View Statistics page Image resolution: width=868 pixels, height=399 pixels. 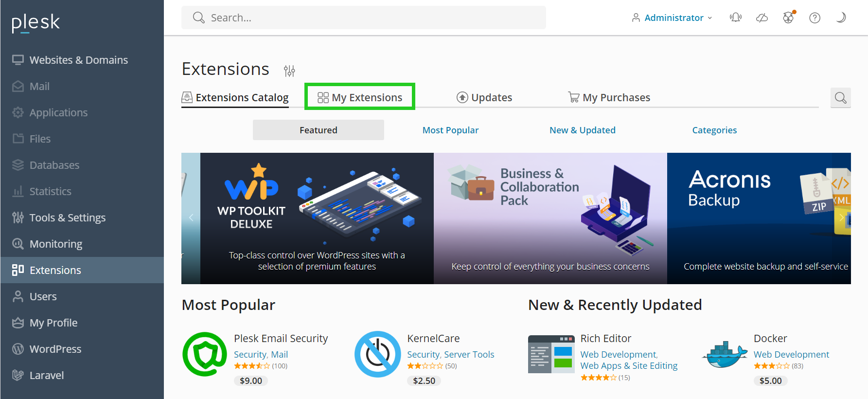point(82,191)
